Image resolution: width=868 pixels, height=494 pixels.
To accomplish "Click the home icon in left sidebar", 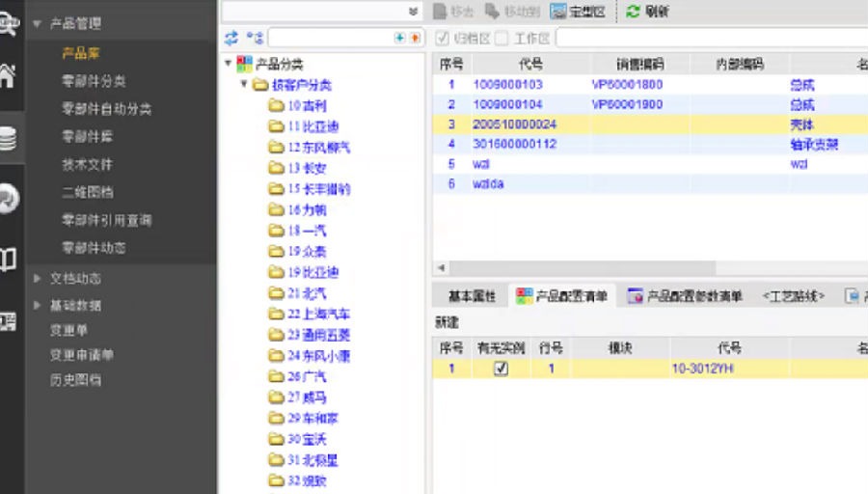I will tap(8, 77).
